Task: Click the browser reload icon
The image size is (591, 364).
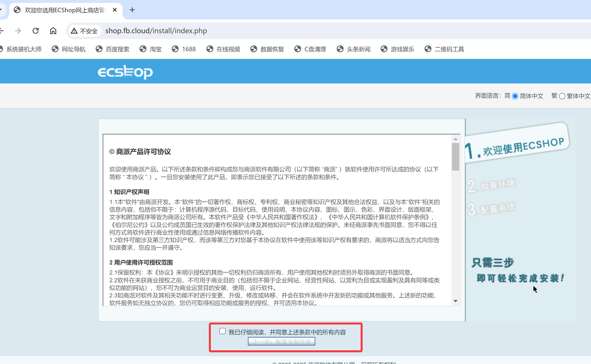Action: pyautogui.click(x=36, y=31)
